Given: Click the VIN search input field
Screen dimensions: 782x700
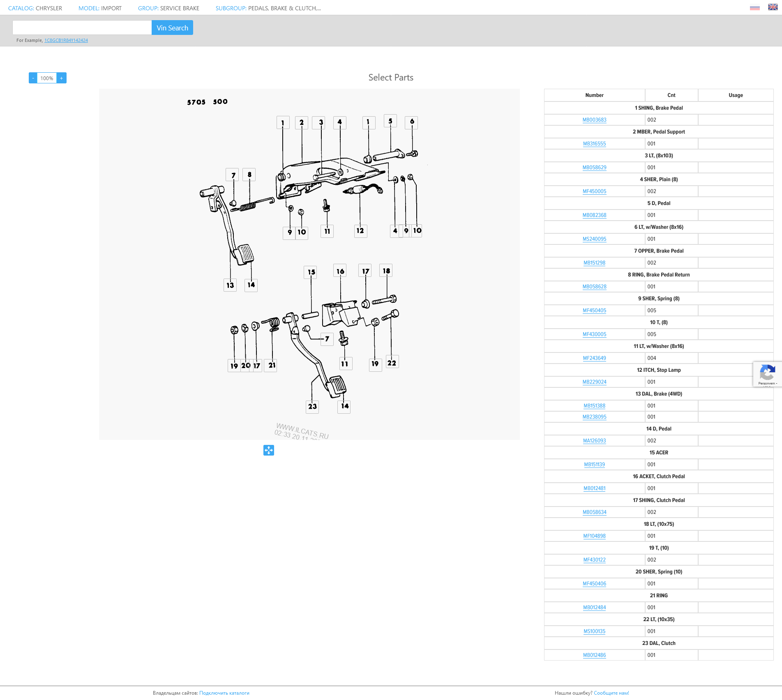Looking at the screenshot, I should pyautogui.click(x=82, y=28).
